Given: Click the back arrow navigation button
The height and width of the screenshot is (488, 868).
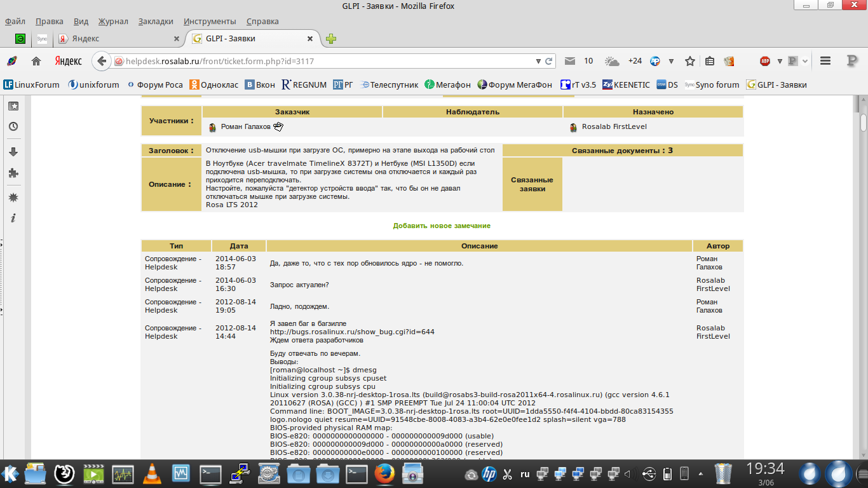Looking at the screenshot, I should point(101,61).
